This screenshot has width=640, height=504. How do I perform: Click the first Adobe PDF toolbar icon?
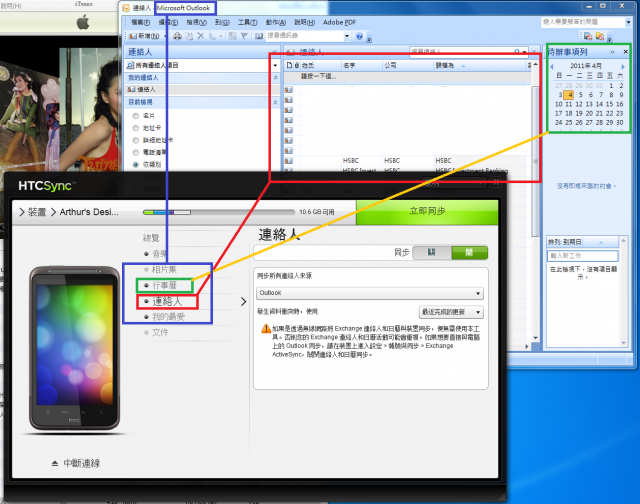[x=588, y=36]
